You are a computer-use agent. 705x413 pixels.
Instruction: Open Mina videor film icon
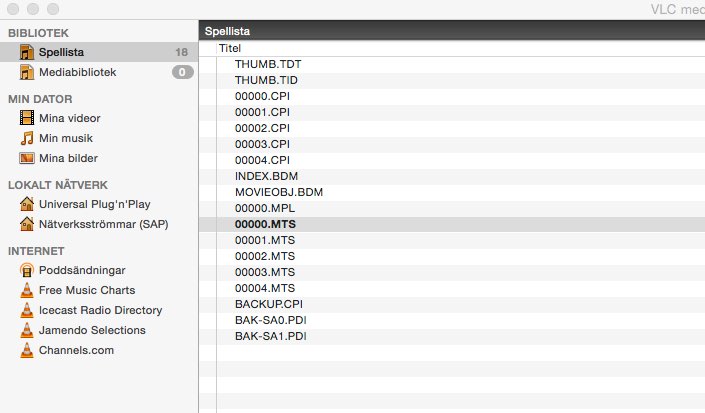(x=27, y=118)
